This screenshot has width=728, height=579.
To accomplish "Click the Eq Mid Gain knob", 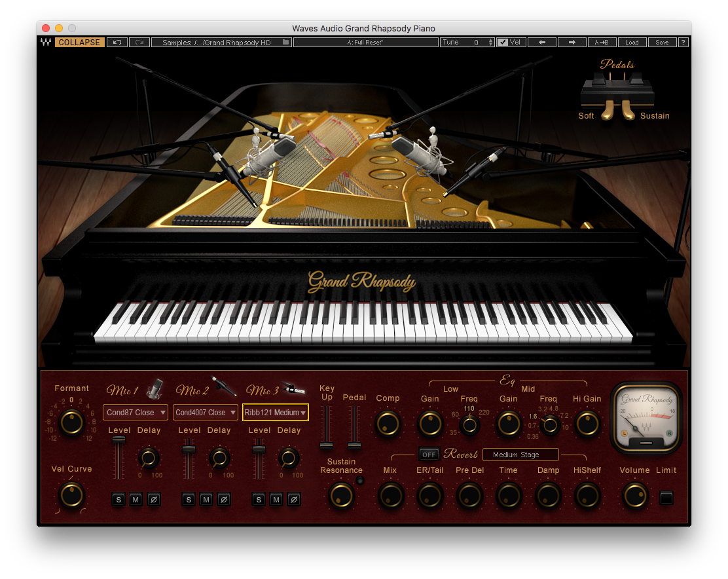I will click(509, 424).
